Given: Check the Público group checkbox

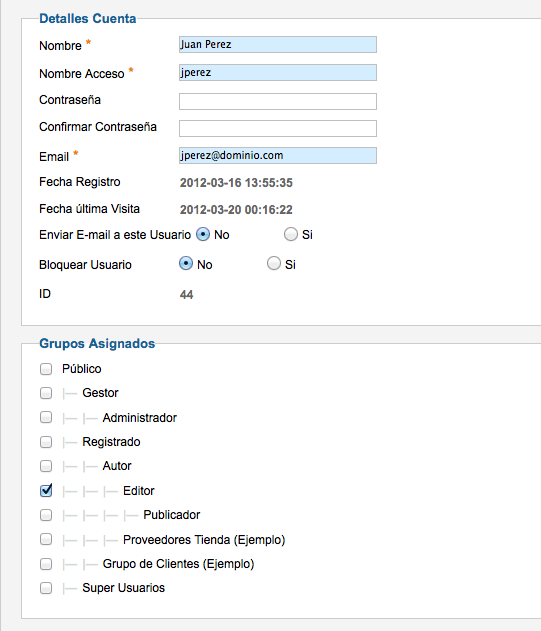Looking at the screenshot, I should pyautogui.click(x=46, y=369).
